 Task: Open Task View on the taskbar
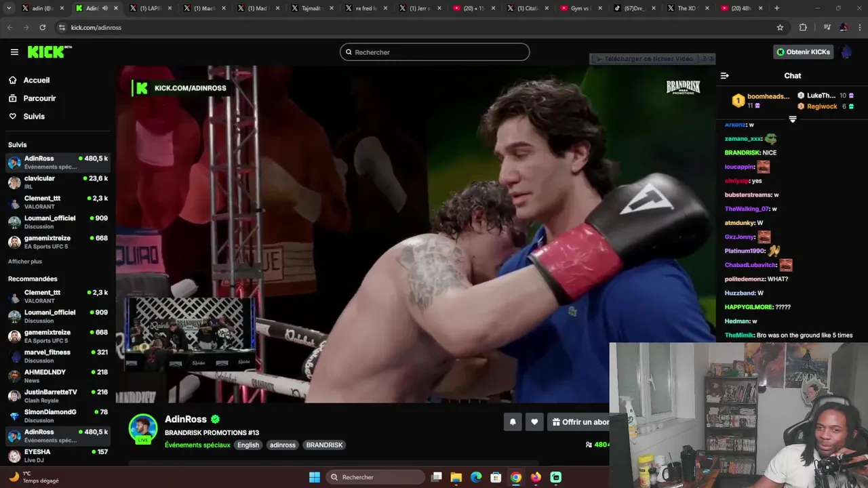(x=437, y=477)
